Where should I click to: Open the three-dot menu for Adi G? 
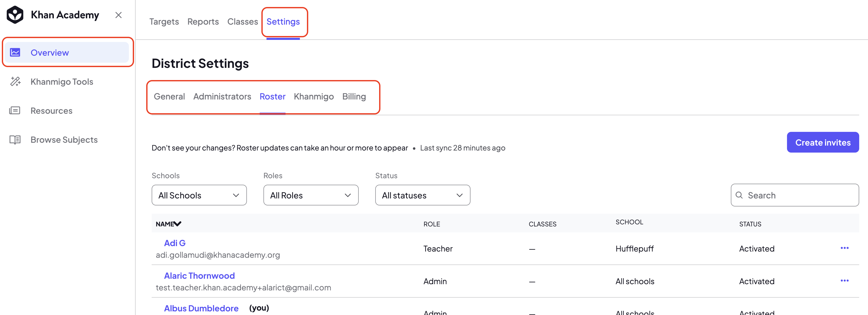point(844,248)
